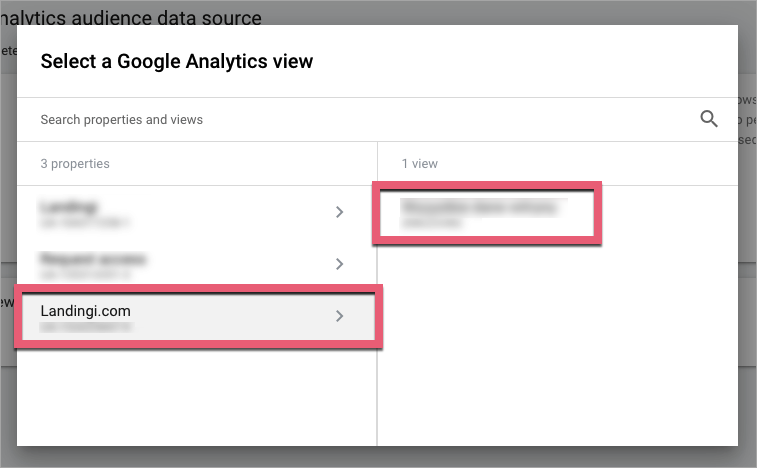Click the search magnifier icon
Image resolution: width=757 pixels, height=468 pixels.
pyautogui.click(x=709, y=119)
